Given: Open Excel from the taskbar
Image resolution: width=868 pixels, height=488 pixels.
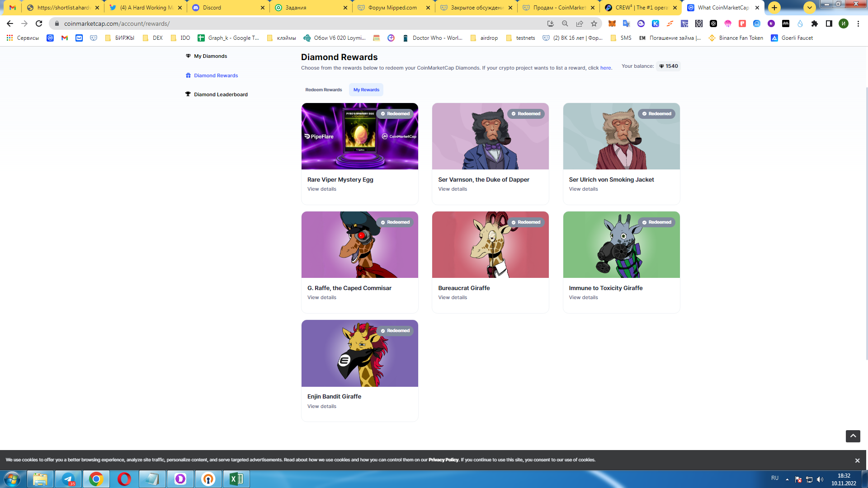Looking at the screenshot, I should pos(236,479).
